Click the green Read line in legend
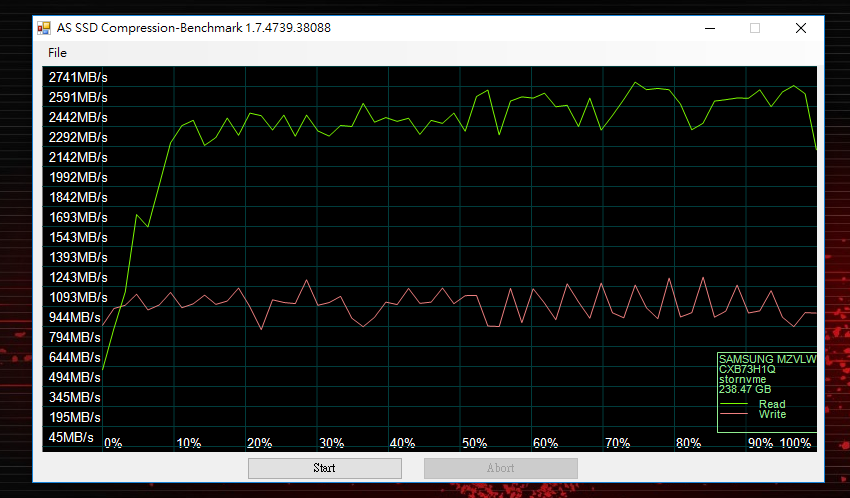Screen dimensions: 850x498 [733, 404]
